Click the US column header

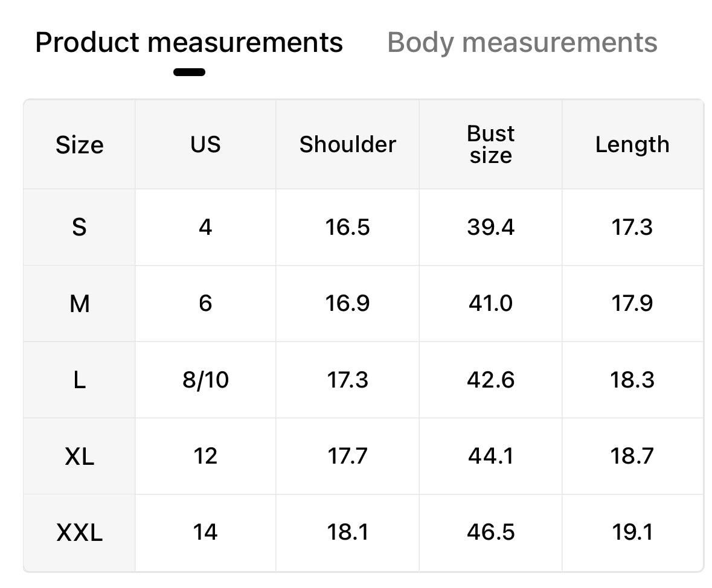(205, 145)
